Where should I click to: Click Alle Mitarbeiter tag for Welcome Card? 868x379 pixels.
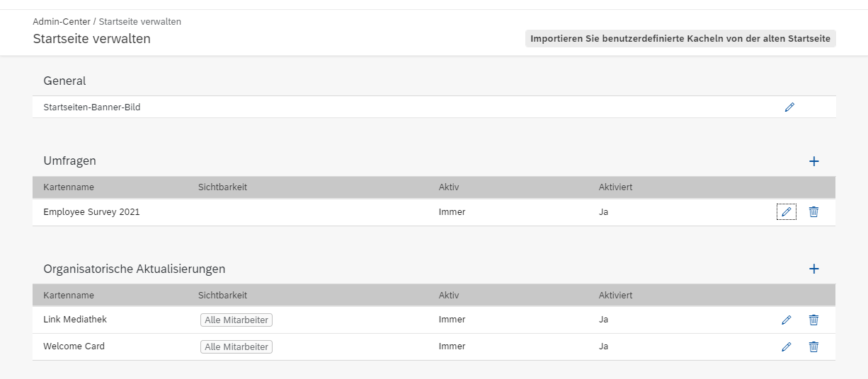236,346
